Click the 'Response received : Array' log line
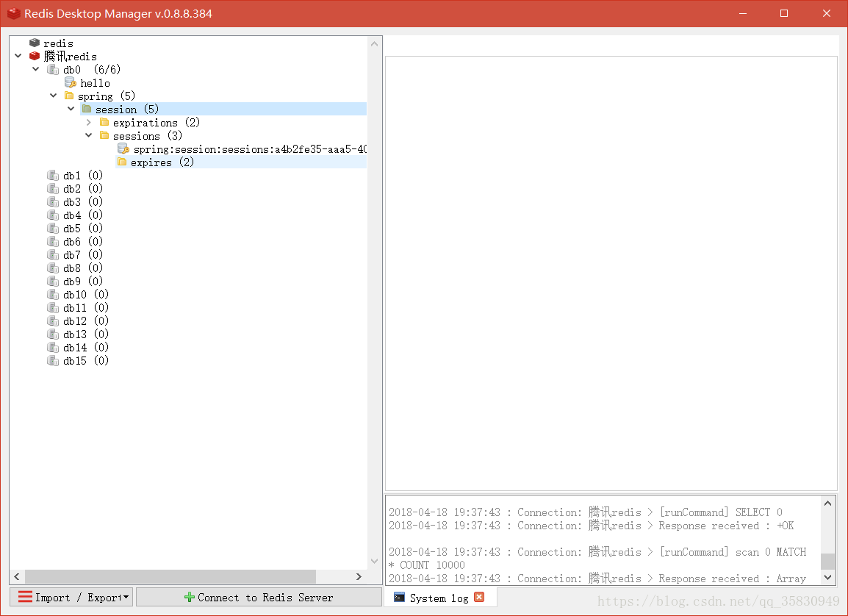848x616 pixels. tap(597, 579)
